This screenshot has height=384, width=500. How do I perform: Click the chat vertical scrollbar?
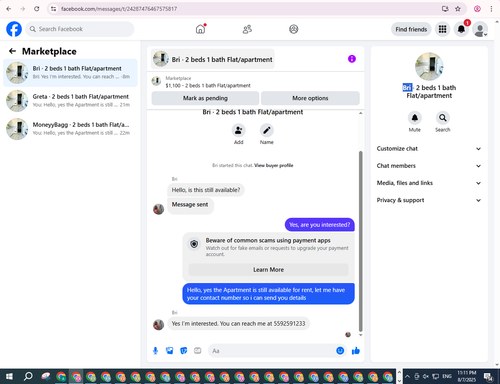click(360, 241)
